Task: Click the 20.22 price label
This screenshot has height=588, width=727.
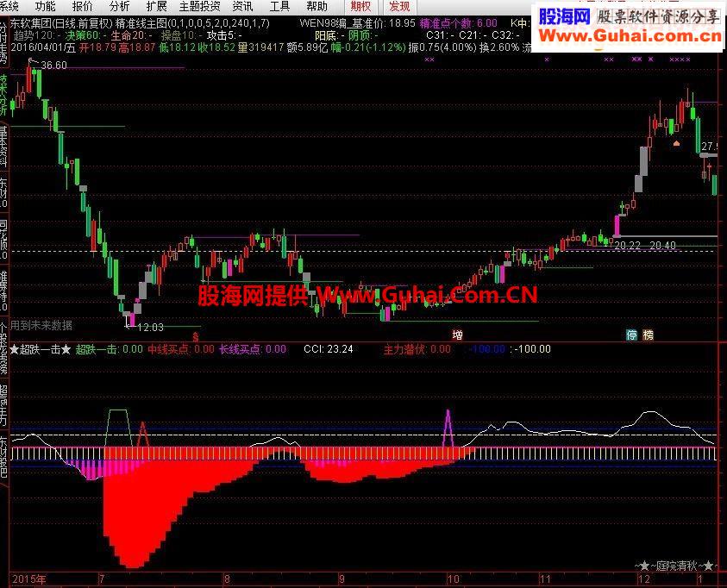Action: (627, 245)
